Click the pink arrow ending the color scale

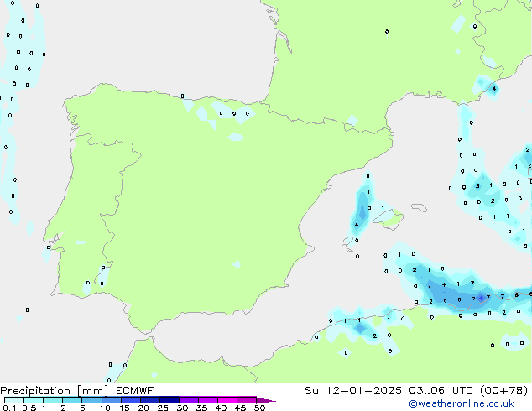click(x=270, y=401)
